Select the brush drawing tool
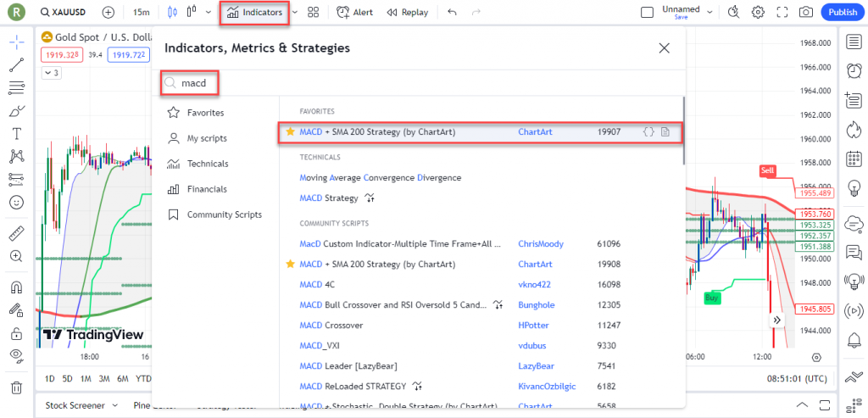 click(17, 111)
